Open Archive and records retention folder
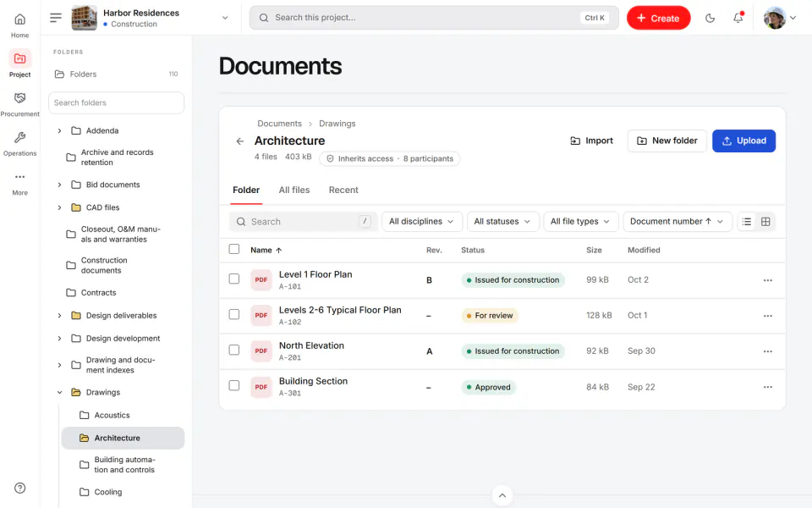Viewport: 812px width, 508px height. (118, 157)
